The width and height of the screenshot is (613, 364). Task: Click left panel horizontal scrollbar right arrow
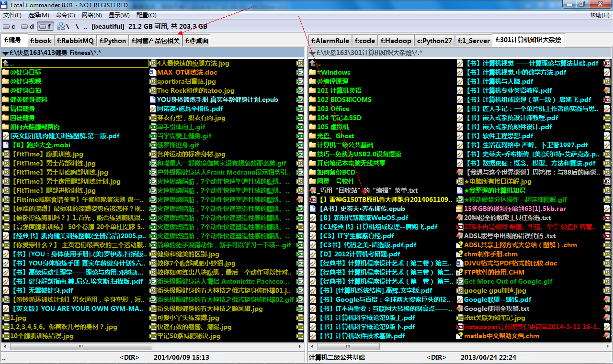click(300, 346)
